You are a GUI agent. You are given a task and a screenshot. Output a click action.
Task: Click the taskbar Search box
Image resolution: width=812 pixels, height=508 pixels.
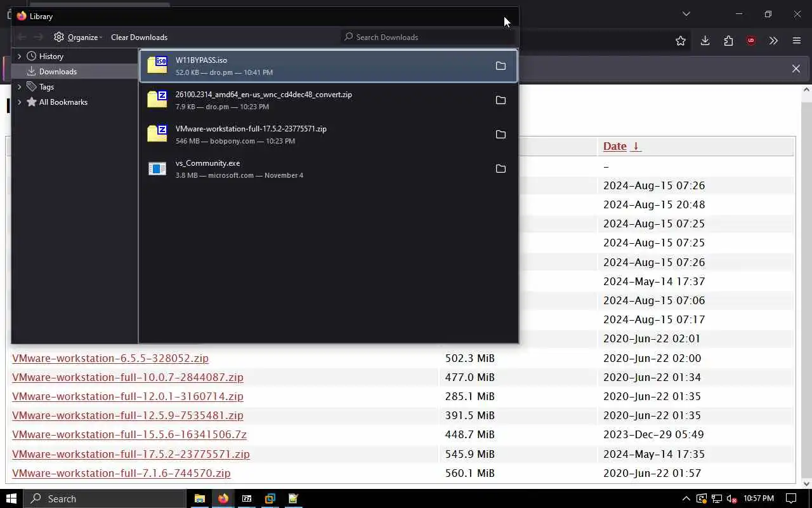105,498
